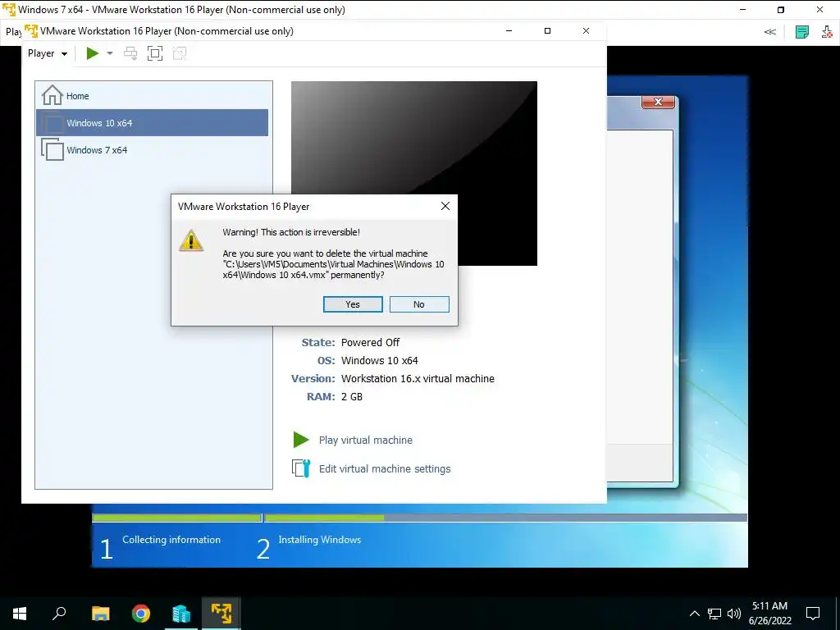The height and width of the screenshot is (630, 840).
Task: Open Edit virtual machine settings
Action: (385, 468)
